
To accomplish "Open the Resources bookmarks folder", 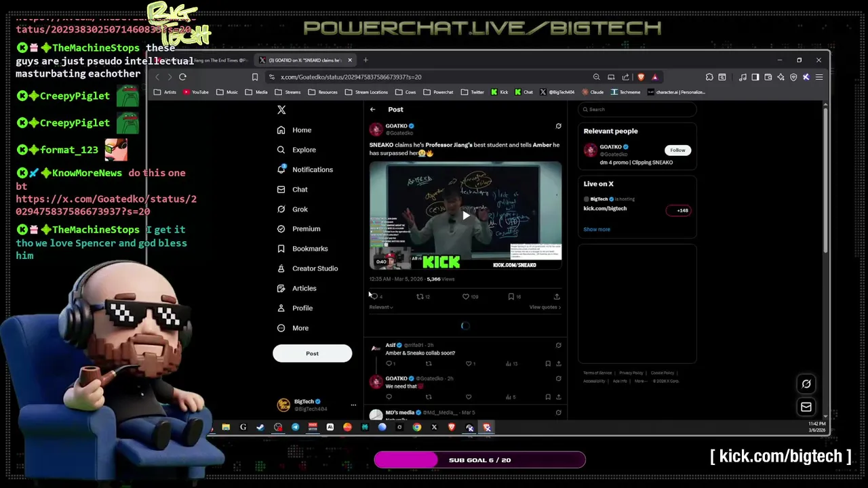I will [323, 92].
